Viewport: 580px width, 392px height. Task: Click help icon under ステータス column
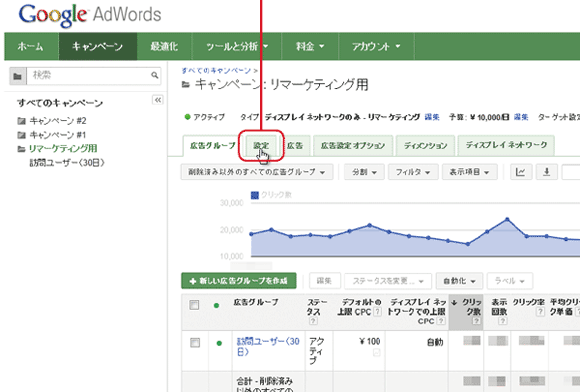pyautogui.click(x=313, y=321)
